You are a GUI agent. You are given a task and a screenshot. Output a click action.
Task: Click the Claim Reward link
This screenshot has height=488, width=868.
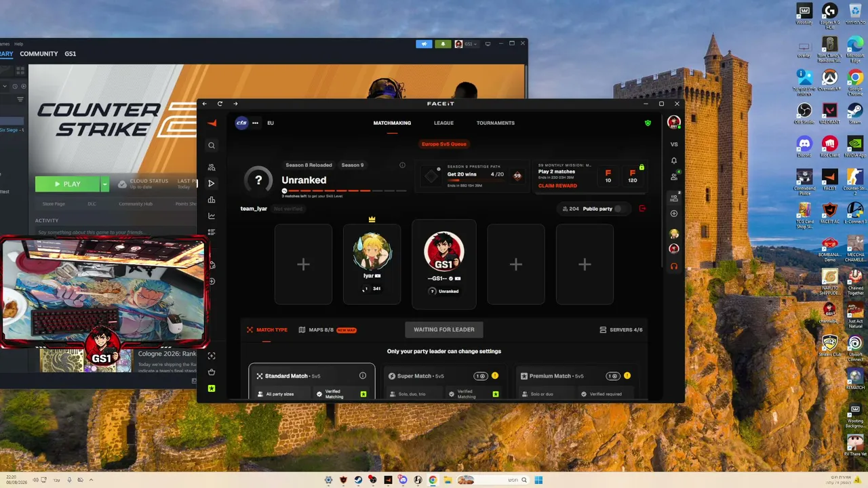click(x=557, y=186)
